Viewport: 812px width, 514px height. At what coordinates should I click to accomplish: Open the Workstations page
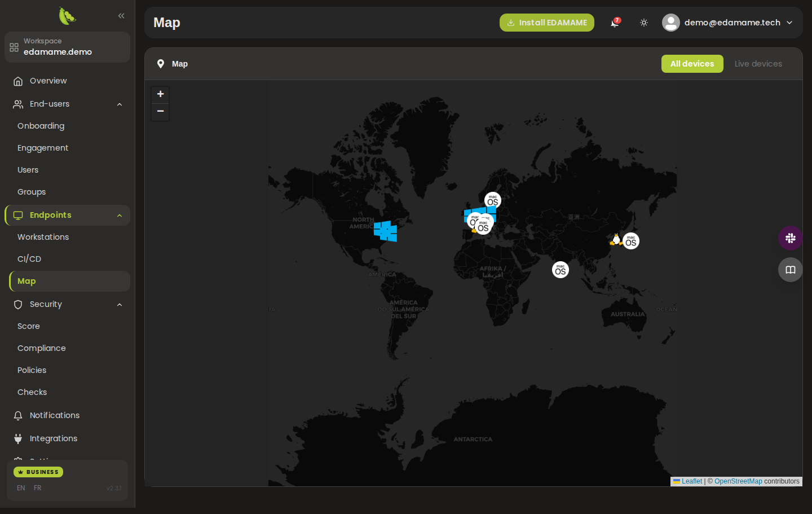[43, 237]
